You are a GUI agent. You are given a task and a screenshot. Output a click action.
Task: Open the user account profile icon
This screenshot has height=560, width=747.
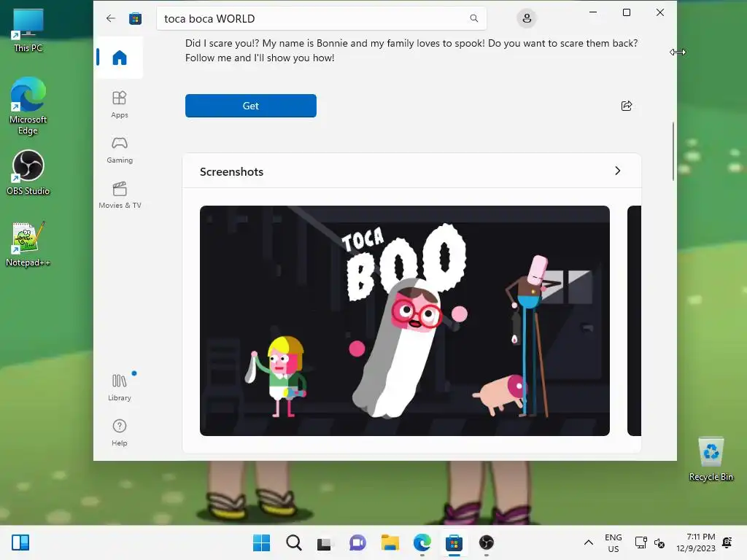tap(527, 18)
